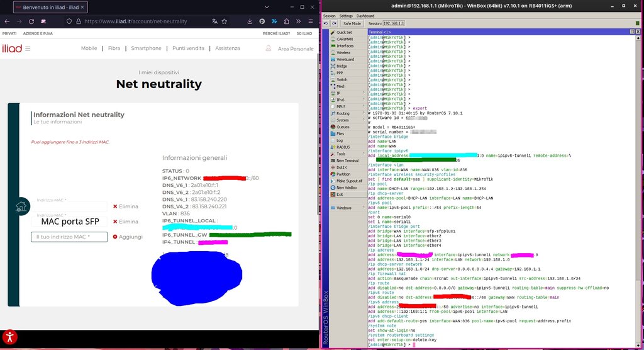Open New Terminal in WinBox sidebar

pyautogui.click(x=347, y=161)
